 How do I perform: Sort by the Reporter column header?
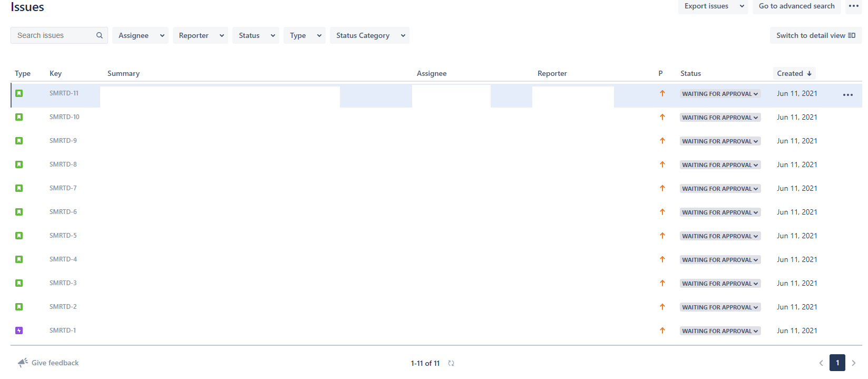pyautogui.click(x=552, y=73)
